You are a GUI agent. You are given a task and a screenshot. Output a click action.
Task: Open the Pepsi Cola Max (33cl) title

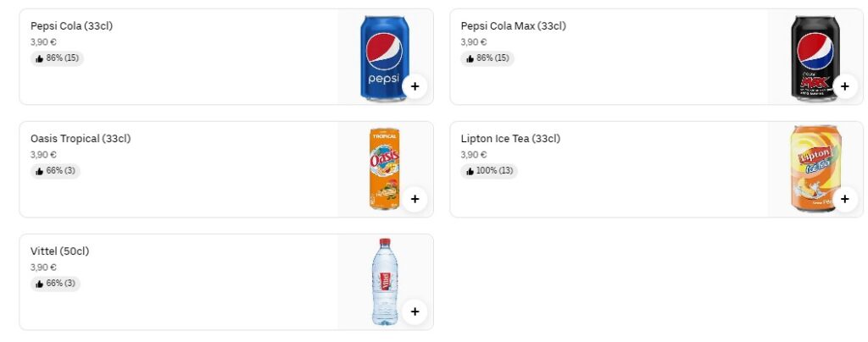[x=513, y=26]
